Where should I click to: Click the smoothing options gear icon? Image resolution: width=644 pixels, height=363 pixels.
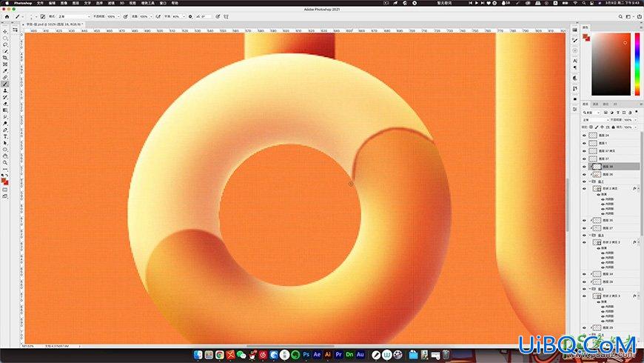(x=190, y=16)
